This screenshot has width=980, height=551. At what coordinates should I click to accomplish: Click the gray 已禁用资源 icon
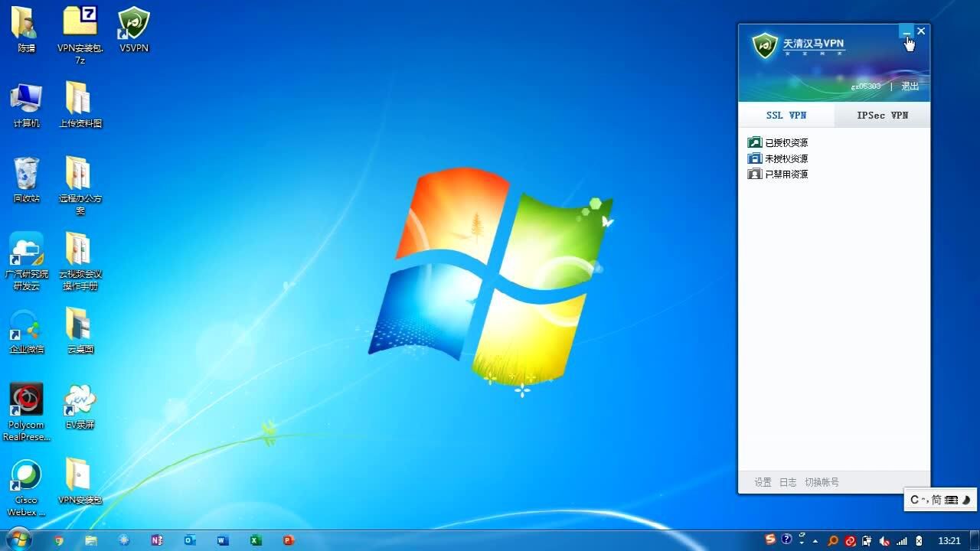pos(755,174)
